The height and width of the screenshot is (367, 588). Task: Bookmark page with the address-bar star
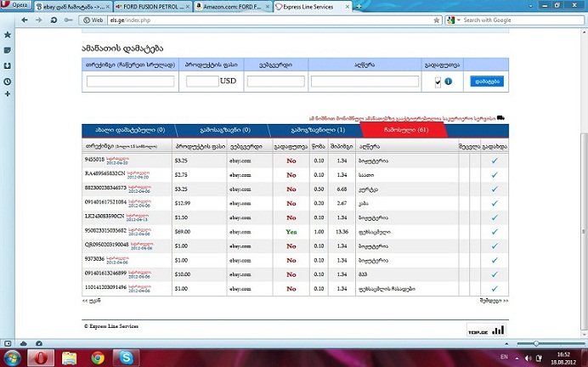[437, 20]
